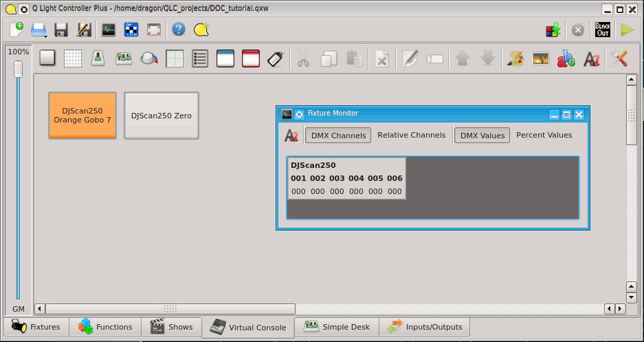Click channel 003 in the Fixture Monitor
The height and width of the screenshot is (342, 644).
[x=337, y=178]
